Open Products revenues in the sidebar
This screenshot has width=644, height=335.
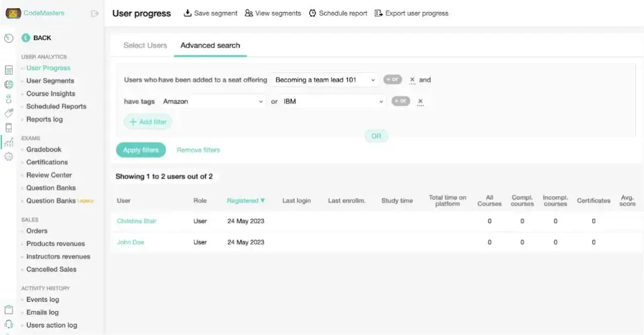[55, 243]
